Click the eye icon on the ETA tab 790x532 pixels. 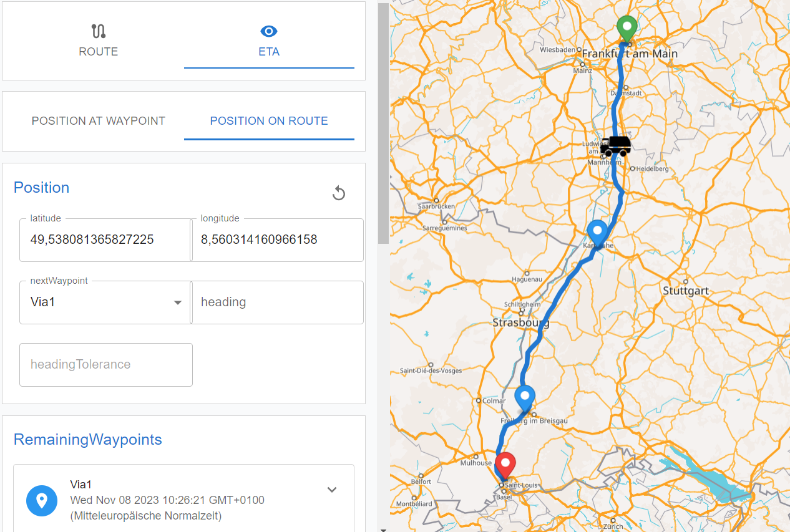click(x=268, y=31)
